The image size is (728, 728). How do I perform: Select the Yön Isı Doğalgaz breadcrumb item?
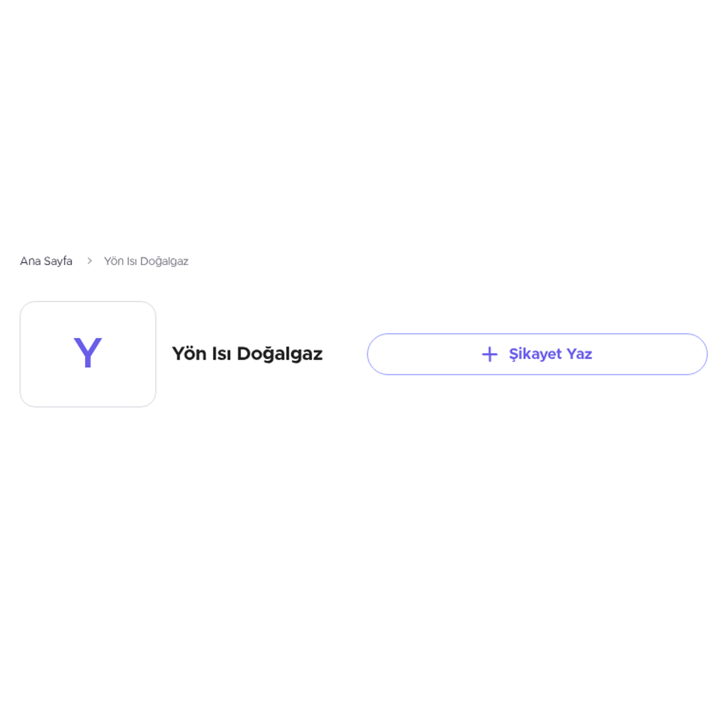pos(146,261)
